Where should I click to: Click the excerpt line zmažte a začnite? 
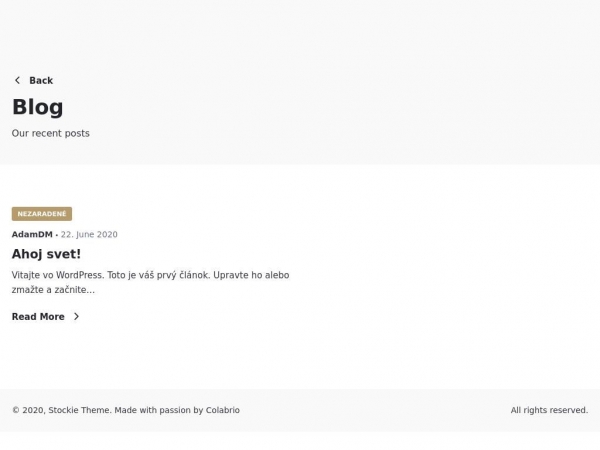(53, 290)
